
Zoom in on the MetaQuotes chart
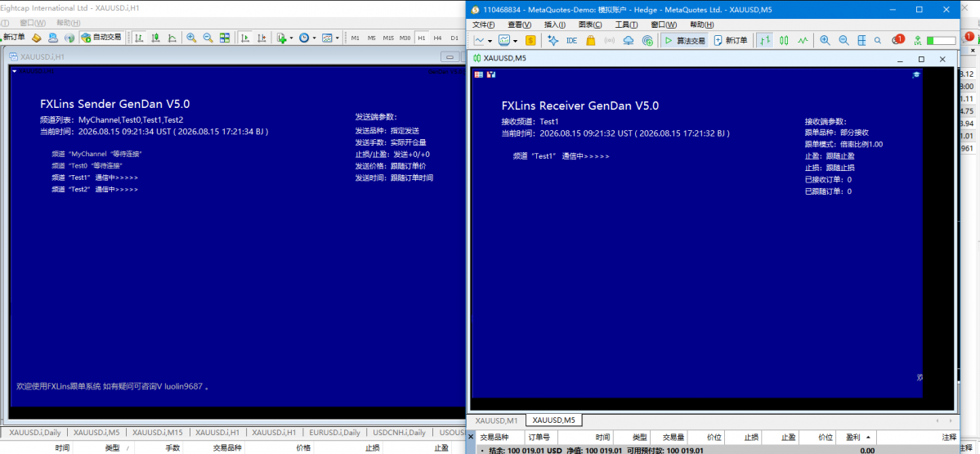(825, 40)
